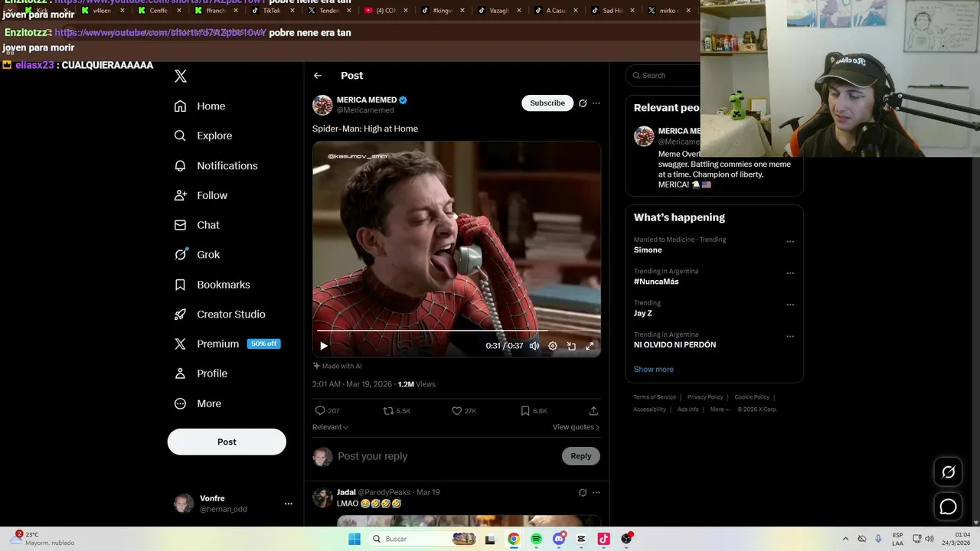Open Grok from the sidebar

(x=197, y=255)
